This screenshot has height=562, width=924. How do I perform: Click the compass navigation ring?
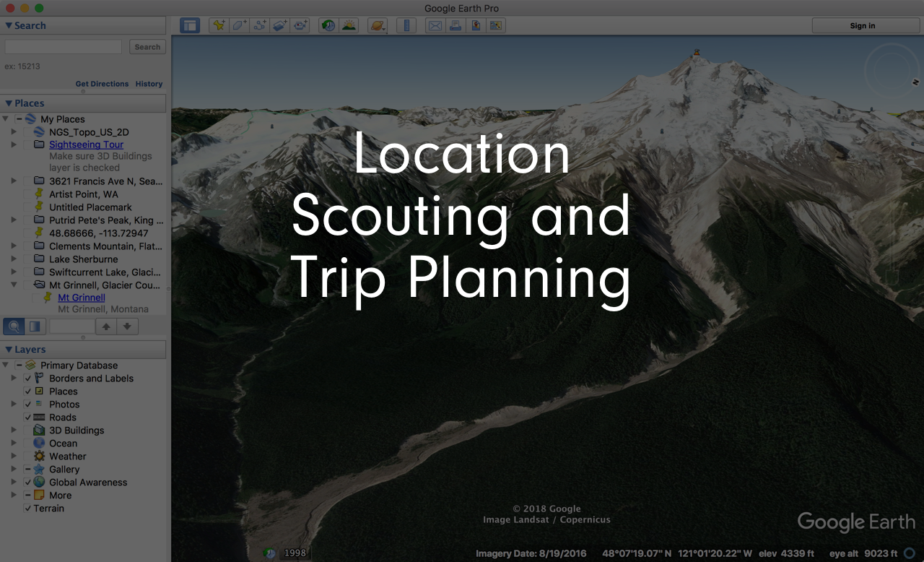click(x=892, y=70)
